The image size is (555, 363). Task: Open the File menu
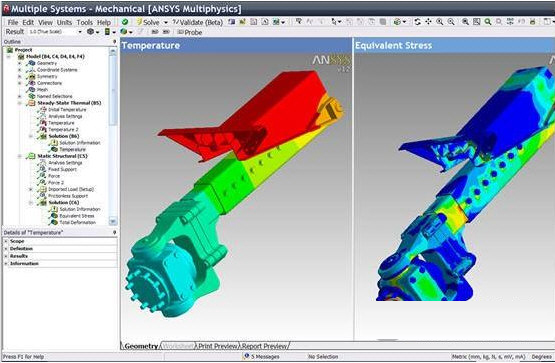(x=13, y=22)
